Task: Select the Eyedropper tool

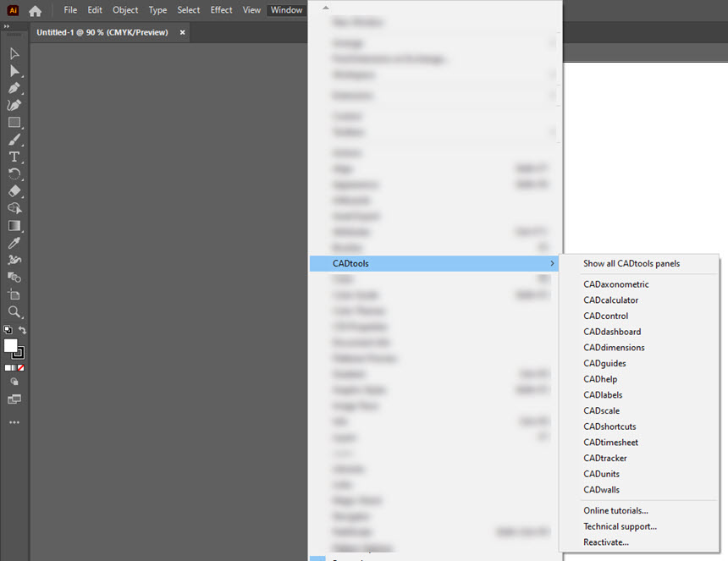Action: (x=14, y=243)
